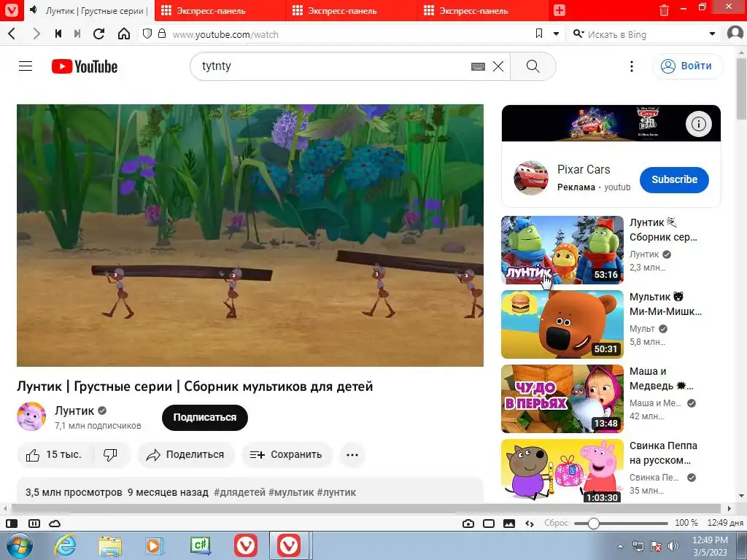Image resolution: width=747 pixels, height=560 pixels.
Task: Click the rewind history button
Action: pos(58,34)
